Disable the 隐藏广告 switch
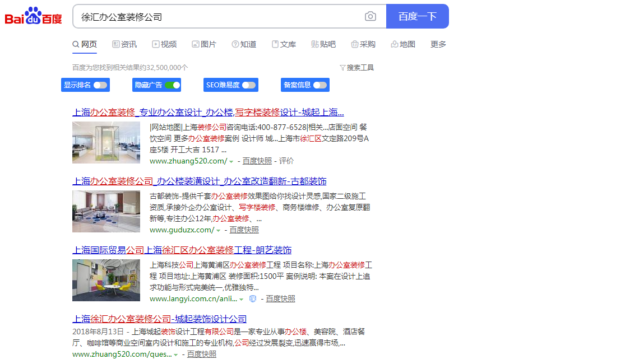 (172, 85)
